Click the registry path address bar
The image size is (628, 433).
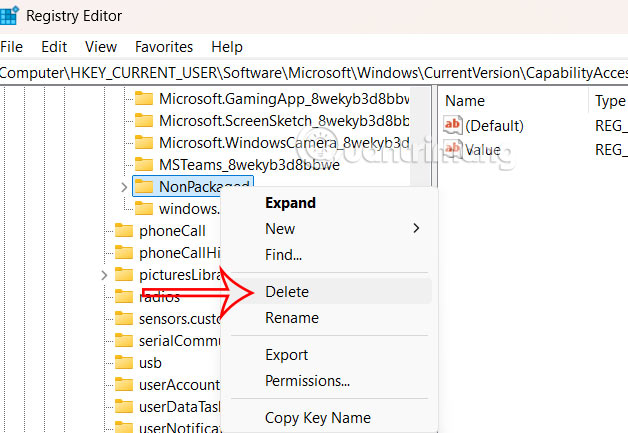tap(314, 73)
